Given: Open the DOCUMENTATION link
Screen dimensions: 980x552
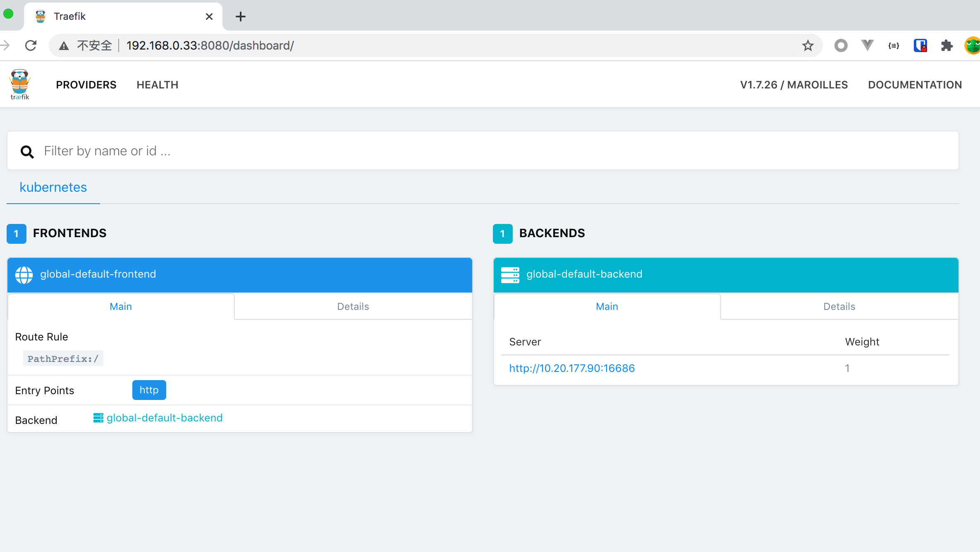Looking at the screenshot, I should click(x=915, y=85).
